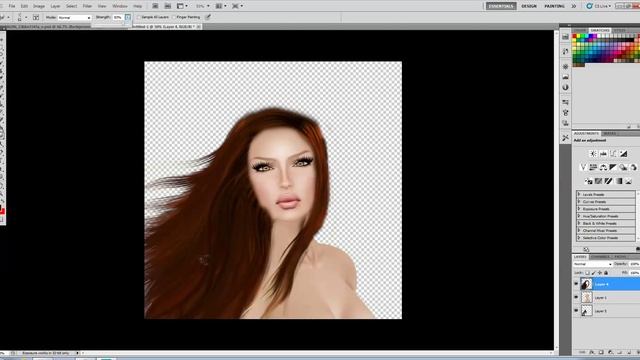Switch to the Essentials workspace
Screen dimensions: 640x360
tap(501, 6)
